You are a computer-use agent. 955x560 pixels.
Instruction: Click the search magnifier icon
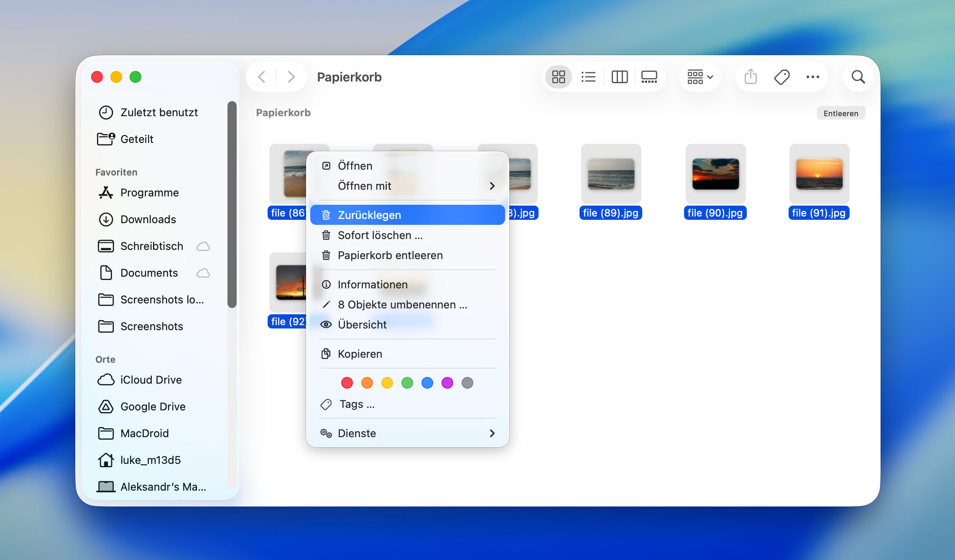tap(858, 77)
